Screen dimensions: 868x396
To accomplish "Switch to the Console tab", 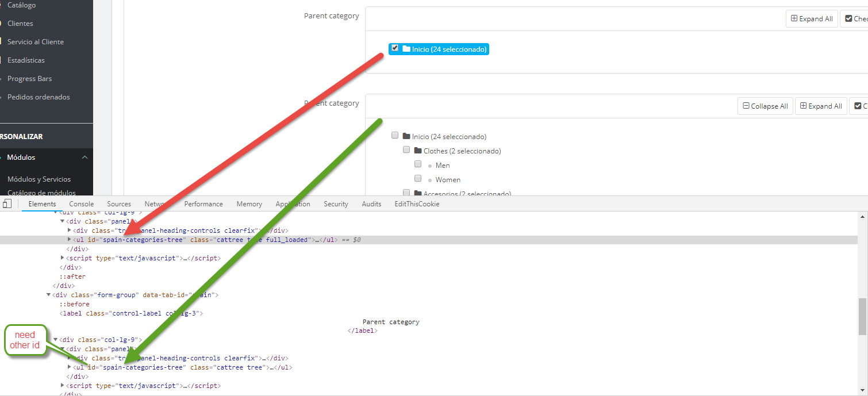I will (x=82, y=203).
